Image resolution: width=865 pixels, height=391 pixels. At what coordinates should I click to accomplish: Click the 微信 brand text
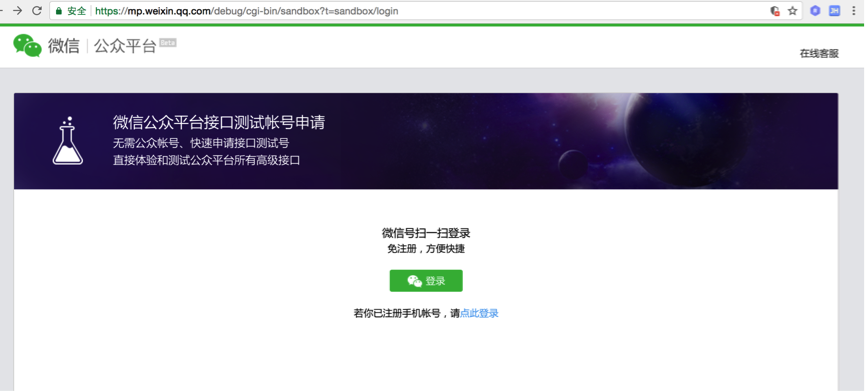63,46
